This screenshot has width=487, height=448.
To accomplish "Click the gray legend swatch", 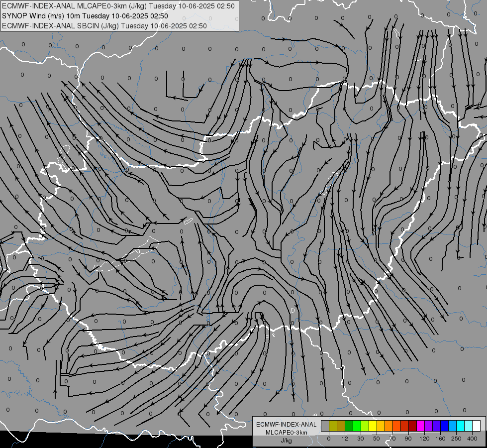I will (x=325, y=426).
